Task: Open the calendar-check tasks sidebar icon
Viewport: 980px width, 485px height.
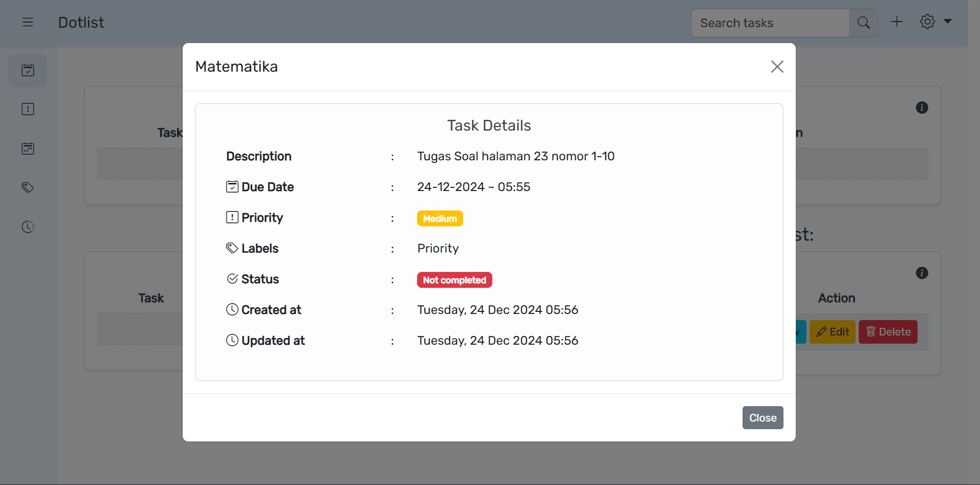Action: (28, 71)
